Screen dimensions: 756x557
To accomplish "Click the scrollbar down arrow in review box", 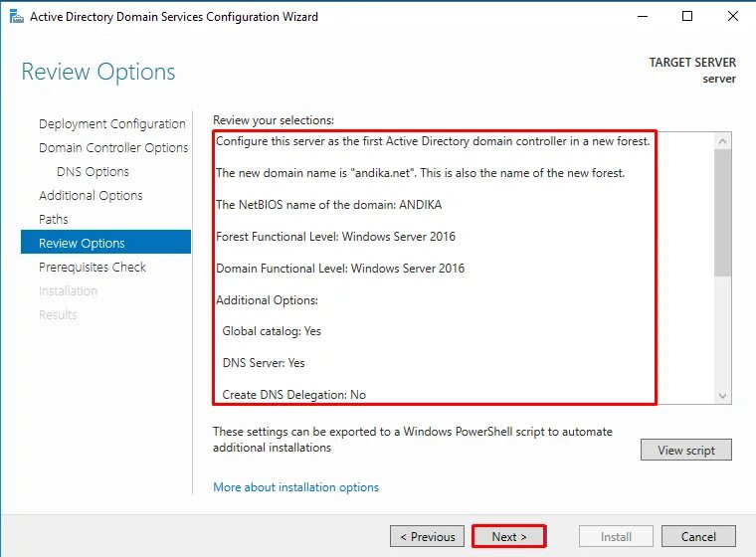I will coord(722,396).
